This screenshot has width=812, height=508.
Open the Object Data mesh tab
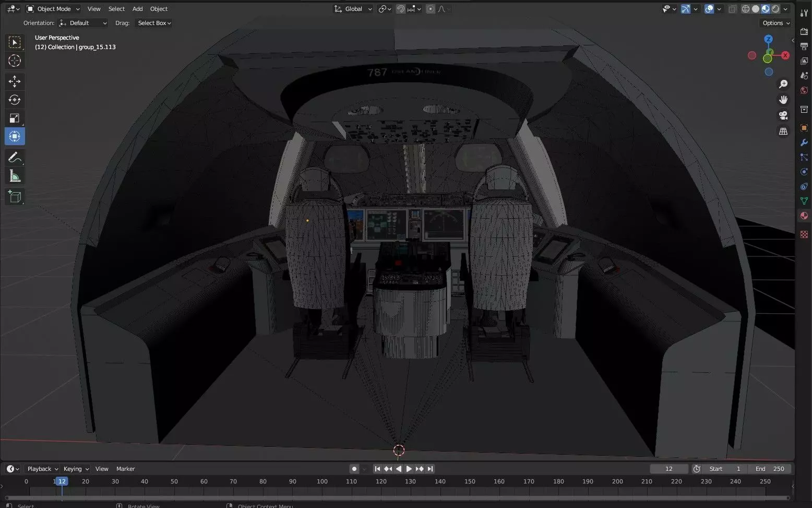click(804, 201)
